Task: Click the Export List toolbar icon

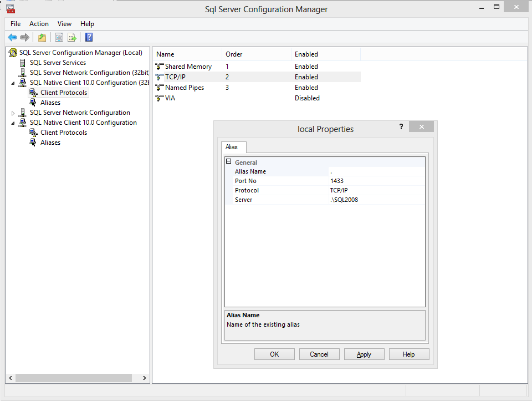Action: 72,37
